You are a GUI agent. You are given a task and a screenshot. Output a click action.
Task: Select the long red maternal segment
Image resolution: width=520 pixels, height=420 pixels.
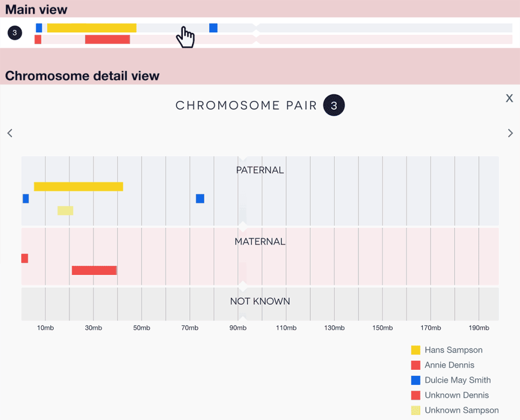pos(94,270)
